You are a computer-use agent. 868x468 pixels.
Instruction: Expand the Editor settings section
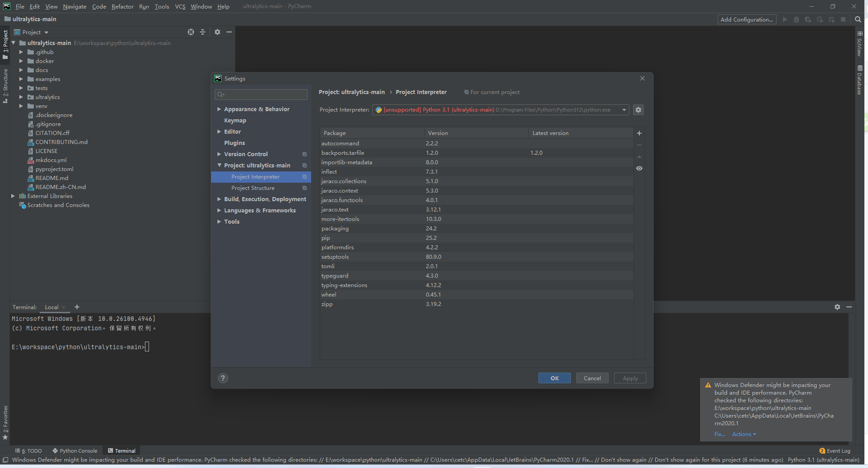[219, 132]
